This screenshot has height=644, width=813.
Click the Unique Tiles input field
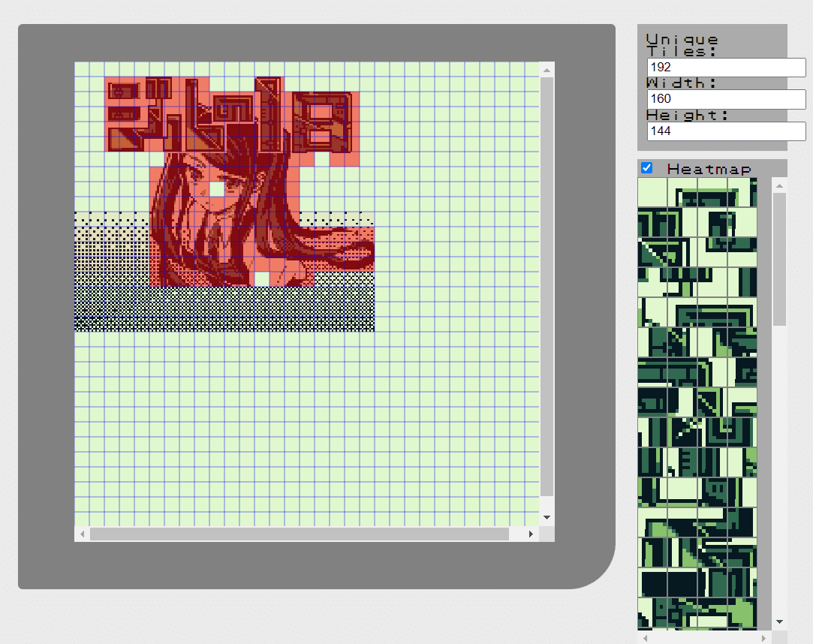pos(727,68)
